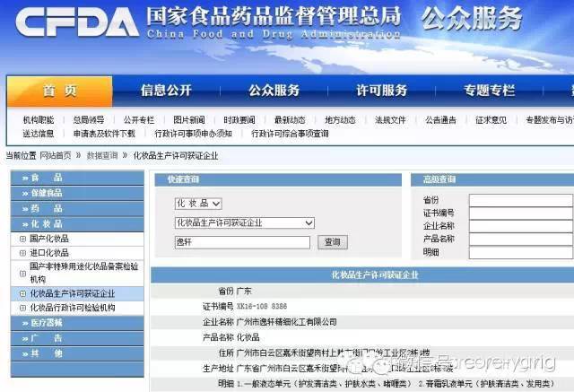This screenshot has height=392, width=574.
Task: Open the 法规文件 submenu link
Action: 390,120
